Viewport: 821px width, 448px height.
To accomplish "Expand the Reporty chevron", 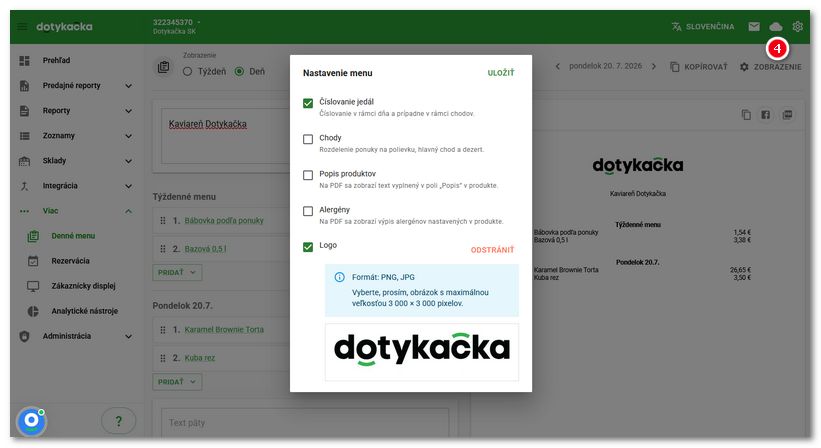I will 128,111.
